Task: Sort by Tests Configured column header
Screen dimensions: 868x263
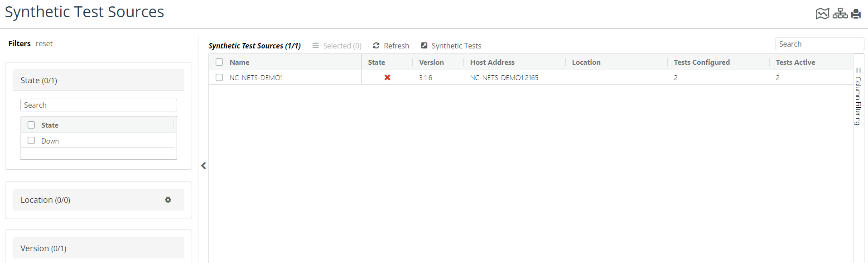Action: [x=701, y=62]
